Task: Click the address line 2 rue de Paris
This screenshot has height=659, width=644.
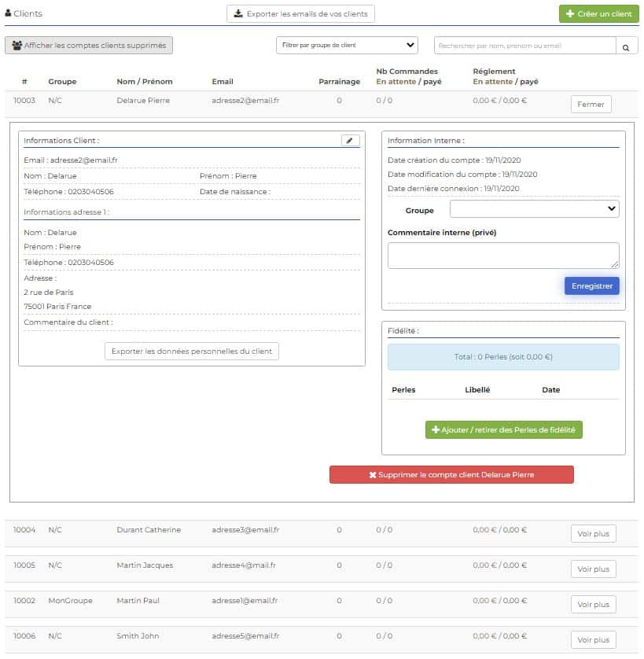Action: click(48, 292)
